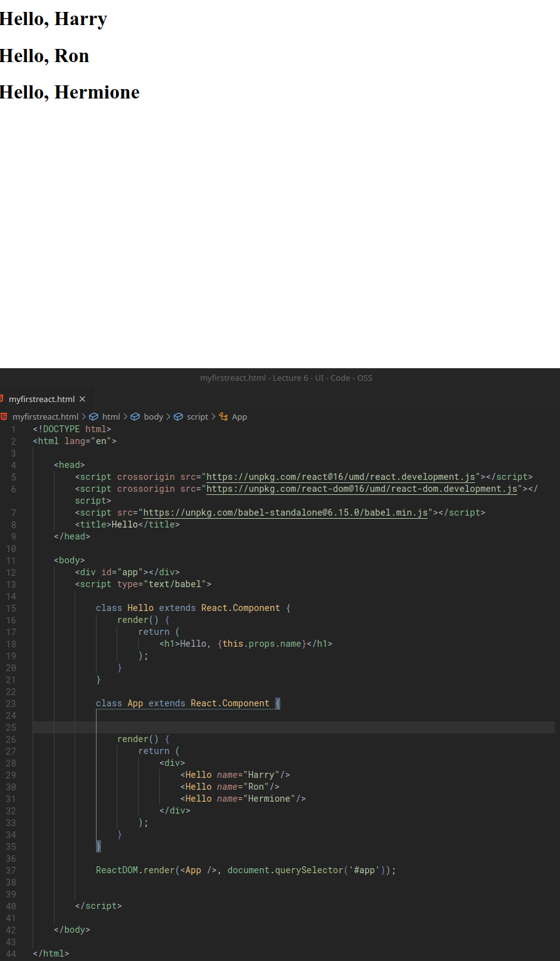Image resolution: width=560 pixels, height=961 pixels.
Task: Click the closing '</html>' tag
Action: tap(51, 953)
